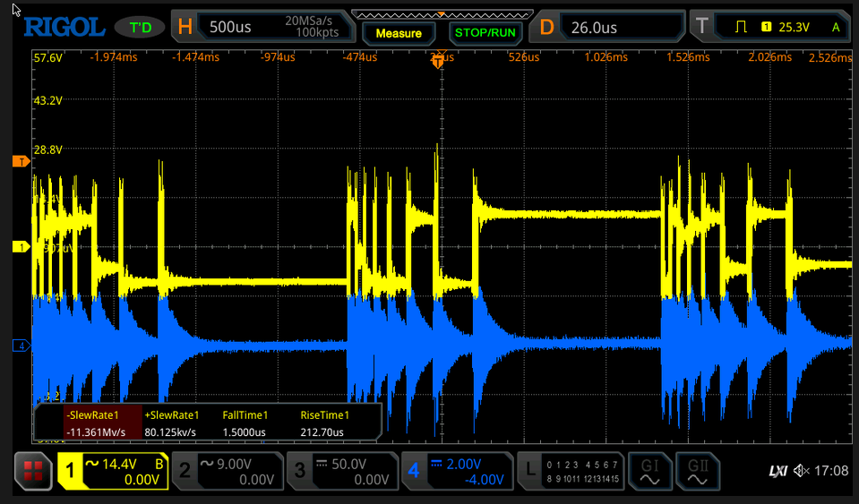Click the channel 1 14.4V scale readout

point(119,464)
